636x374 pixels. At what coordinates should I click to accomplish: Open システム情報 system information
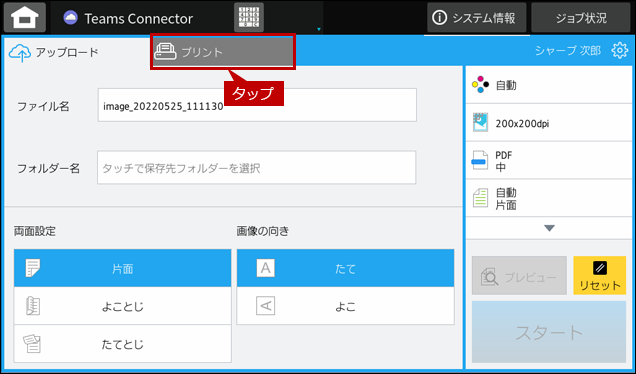[477, 17]
